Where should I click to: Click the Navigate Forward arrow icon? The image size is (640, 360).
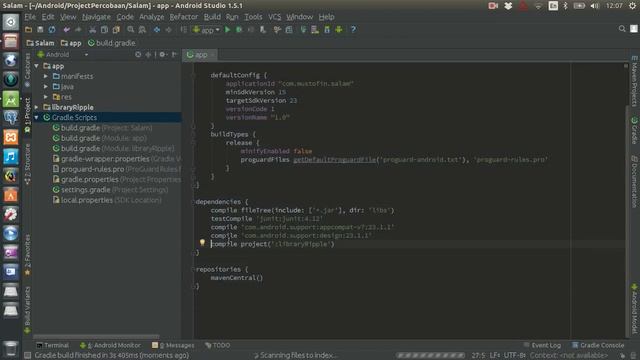[x=169, y=30]
